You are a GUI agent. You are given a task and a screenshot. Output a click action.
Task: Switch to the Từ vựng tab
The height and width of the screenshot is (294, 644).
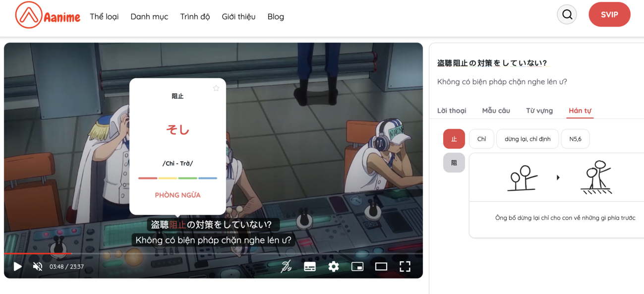(x=539, y=110)
